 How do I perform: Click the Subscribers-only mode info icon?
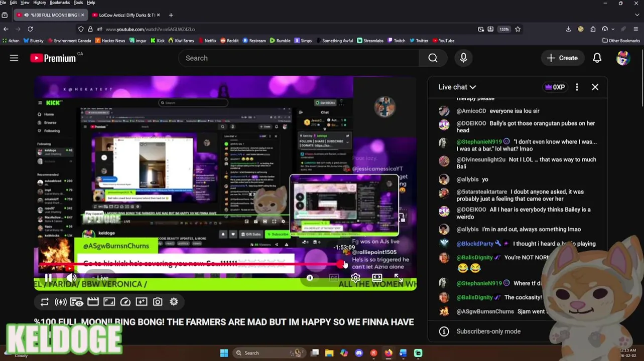pos(444,331)
